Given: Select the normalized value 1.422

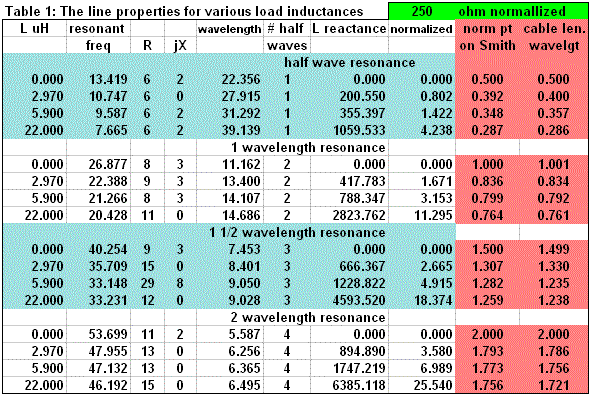Looking at the screenshot, I should [x=436, y=113].
